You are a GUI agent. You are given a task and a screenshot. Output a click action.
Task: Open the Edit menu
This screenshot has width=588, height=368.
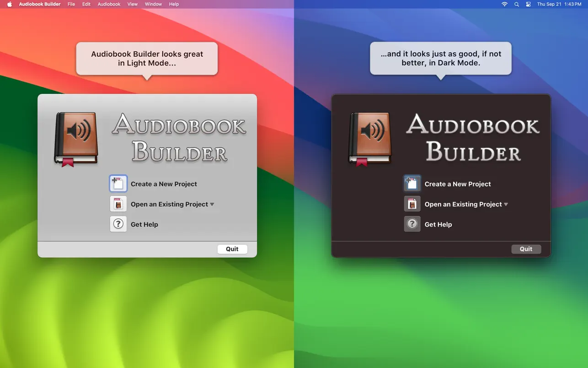[86, 4]
